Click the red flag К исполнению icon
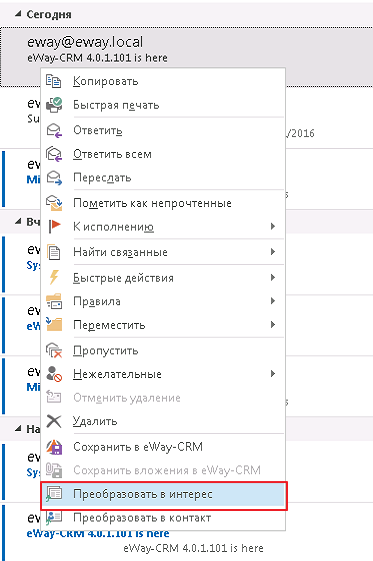The image size is (373, 561). click(54, 226)
